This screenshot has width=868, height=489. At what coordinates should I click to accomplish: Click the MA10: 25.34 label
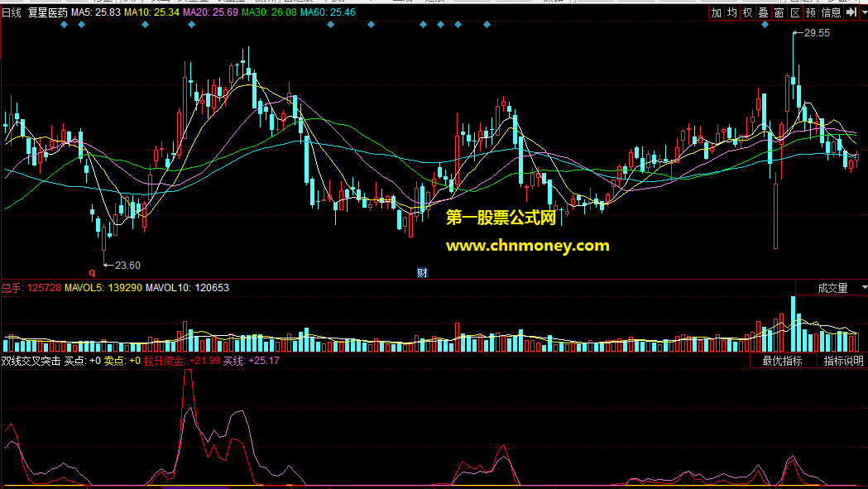(x=151, y=12)
